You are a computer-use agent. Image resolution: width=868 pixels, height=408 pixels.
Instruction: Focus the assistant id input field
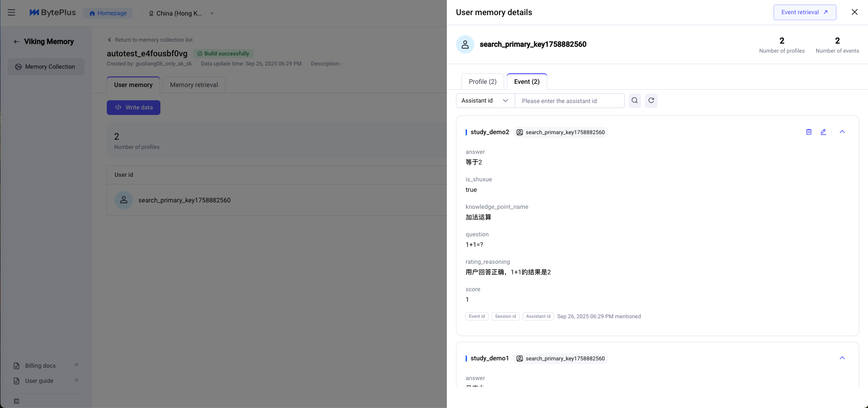[569, 101]
